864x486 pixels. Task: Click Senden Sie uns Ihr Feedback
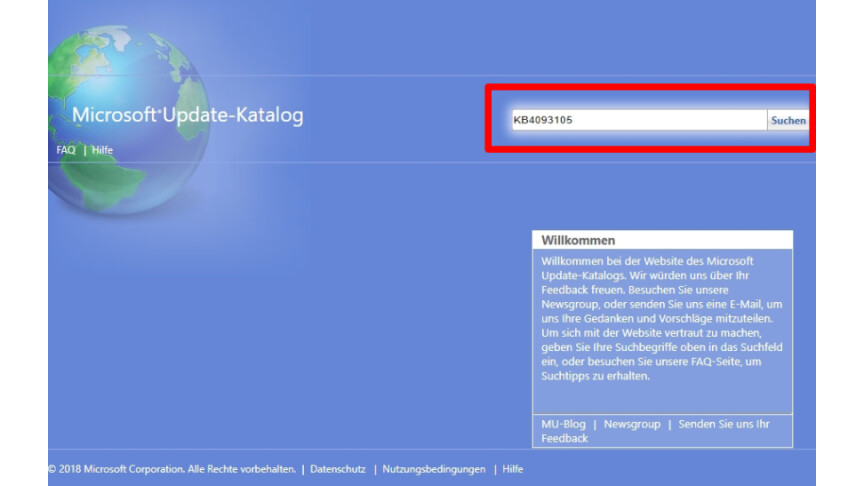(655, 431)
